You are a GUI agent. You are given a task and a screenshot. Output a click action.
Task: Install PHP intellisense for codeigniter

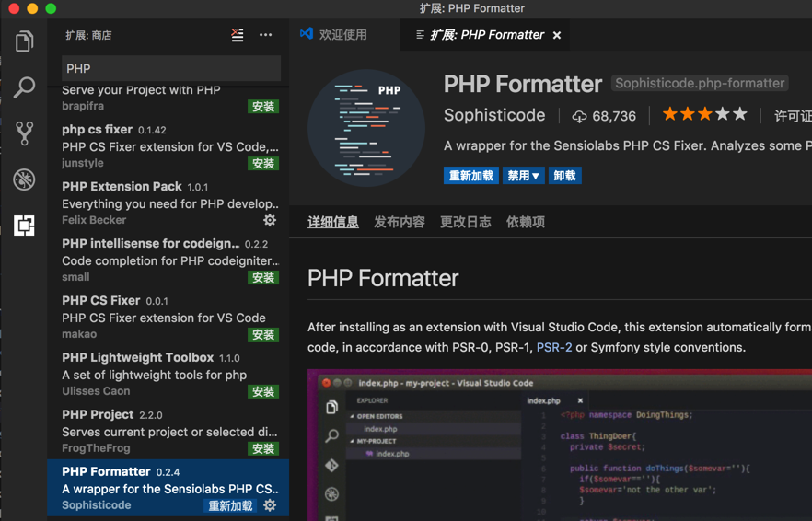(263, 278)
